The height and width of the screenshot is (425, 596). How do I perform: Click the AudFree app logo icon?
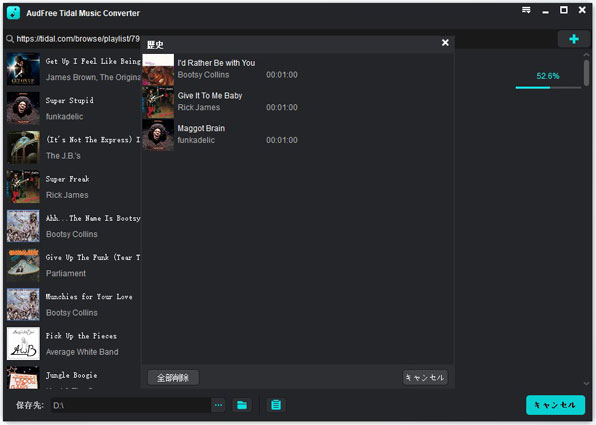tap(14, 13)
